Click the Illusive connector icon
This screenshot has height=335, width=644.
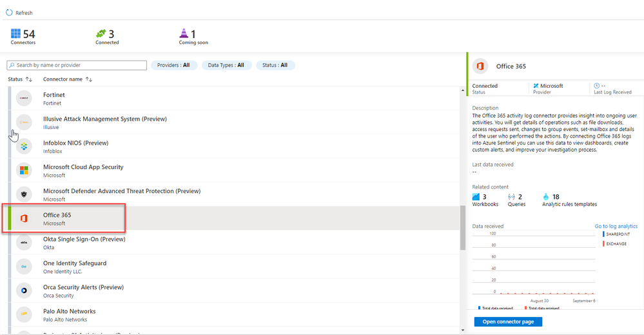24,122
